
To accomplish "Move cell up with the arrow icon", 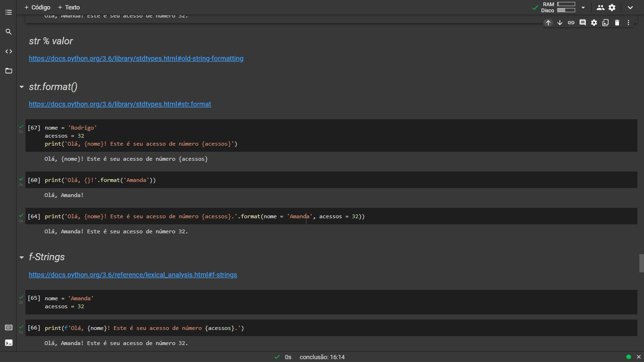I will click(548, 23).
